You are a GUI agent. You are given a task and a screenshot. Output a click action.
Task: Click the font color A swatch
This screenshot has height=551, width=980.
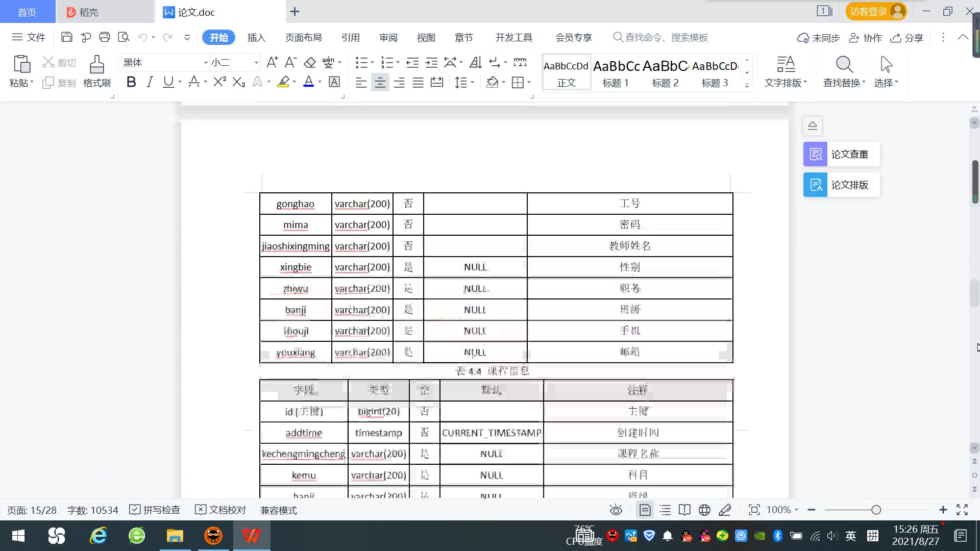coord(309,82)
